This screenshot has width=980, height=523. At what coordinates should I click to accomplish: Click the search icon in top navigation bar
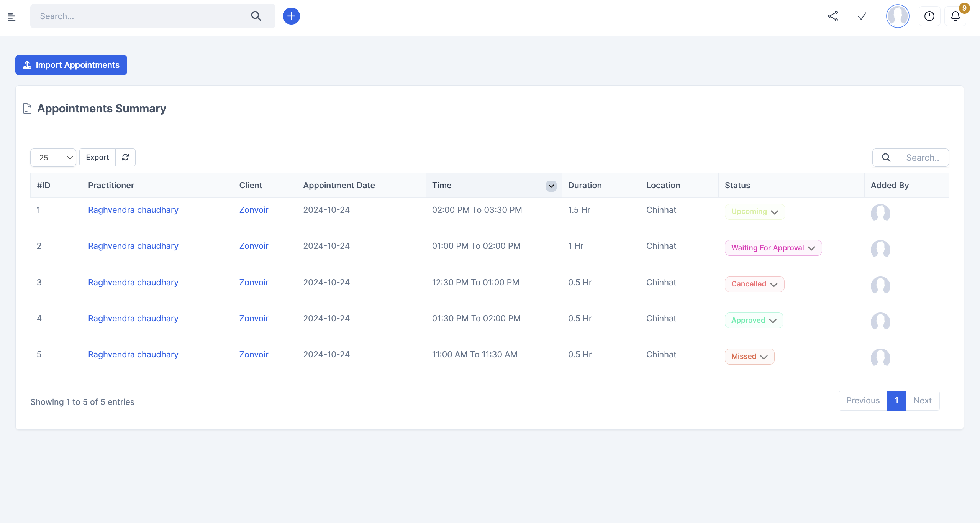(x=257, y=16)
